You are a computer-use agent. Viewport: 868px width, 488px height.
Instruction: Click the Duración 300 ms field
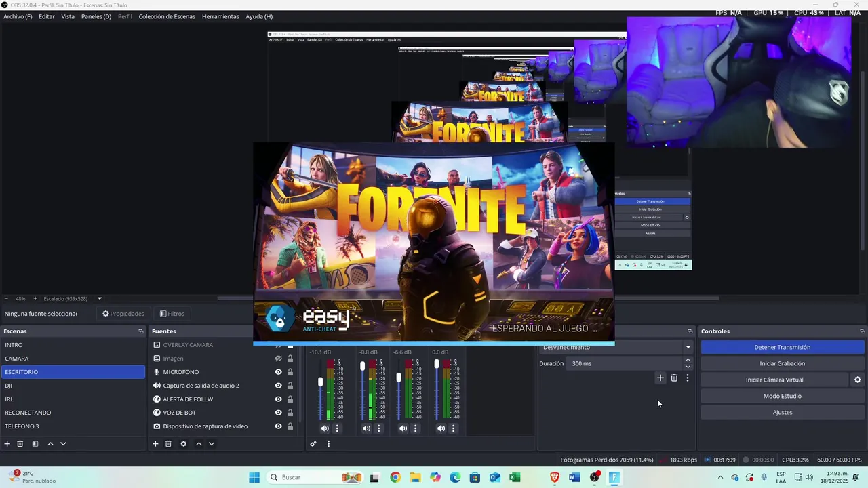click(x=625, y=364)
